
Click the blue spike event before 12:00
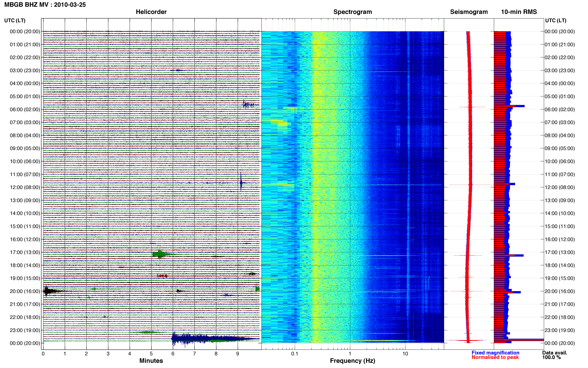241,183
